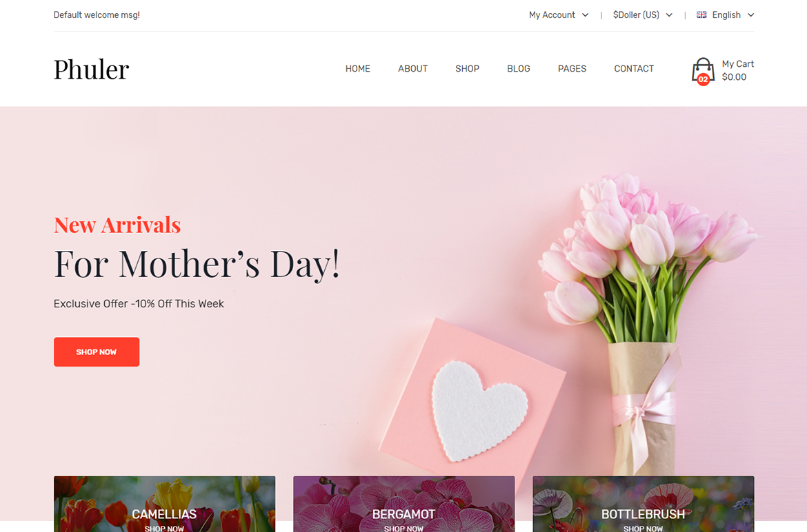
Task: Open the BLOG menu item
Action: (x=518, y=69)
